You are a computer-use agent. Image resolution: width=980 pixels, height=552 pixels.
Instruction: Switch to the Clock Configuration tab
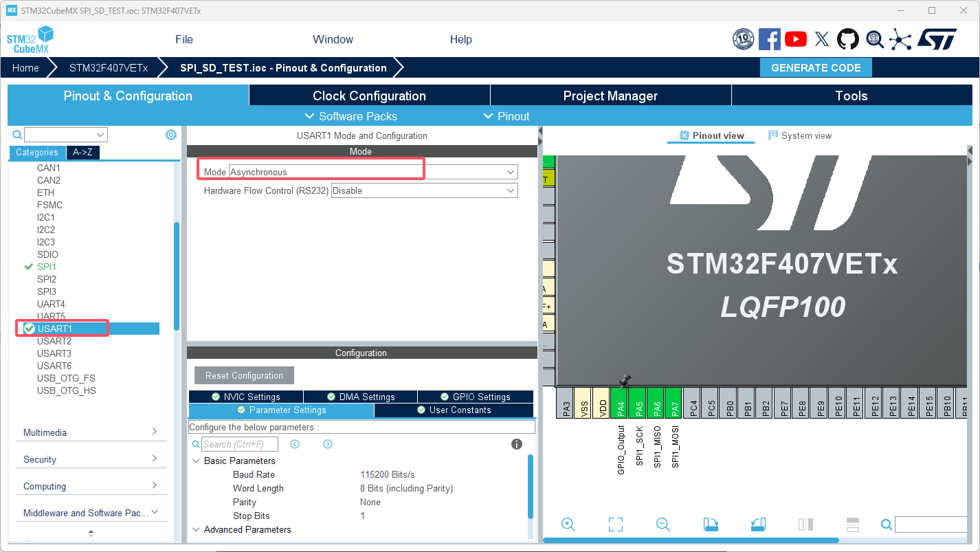(369, 95)
